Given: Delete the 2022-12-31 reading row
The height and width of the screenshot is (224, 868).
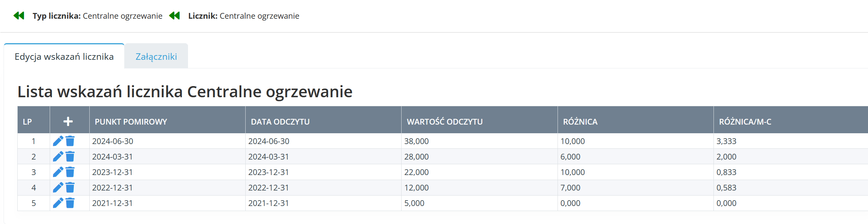Looking at the screenshot, I should (x=70, y=188).
